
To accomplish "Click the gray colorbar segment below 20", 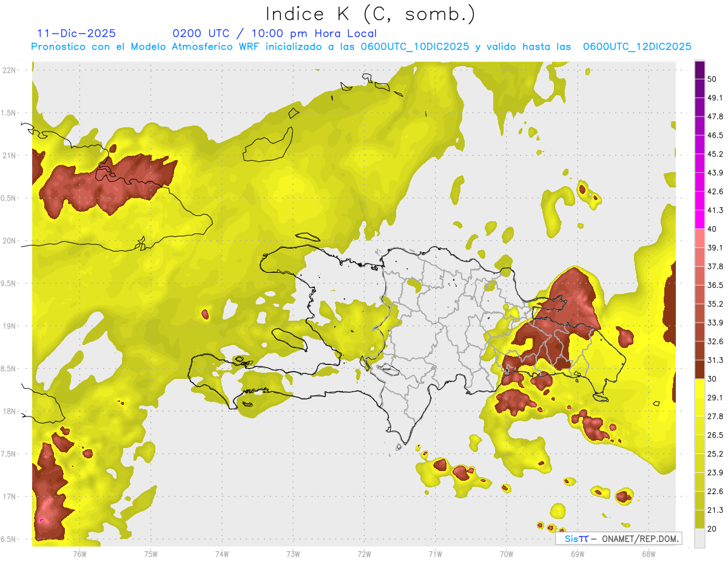I will pyautogui.click(x=699, y=538).
